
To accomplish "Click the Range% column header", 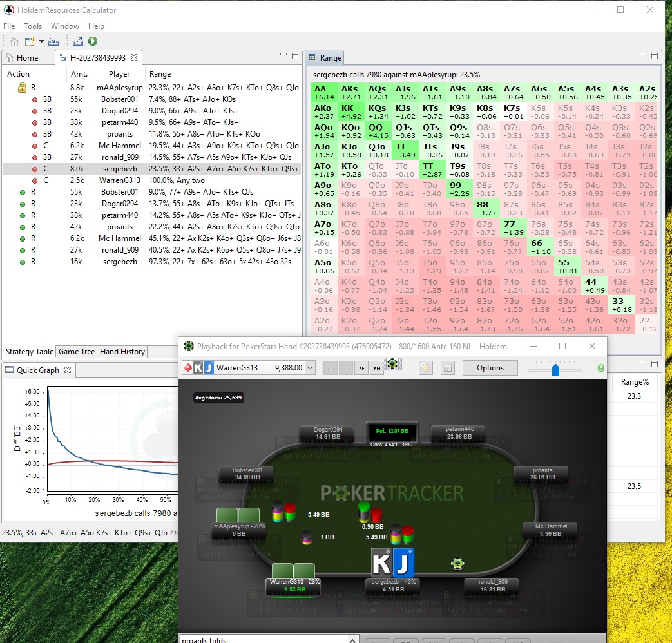I will pos(635,382).
